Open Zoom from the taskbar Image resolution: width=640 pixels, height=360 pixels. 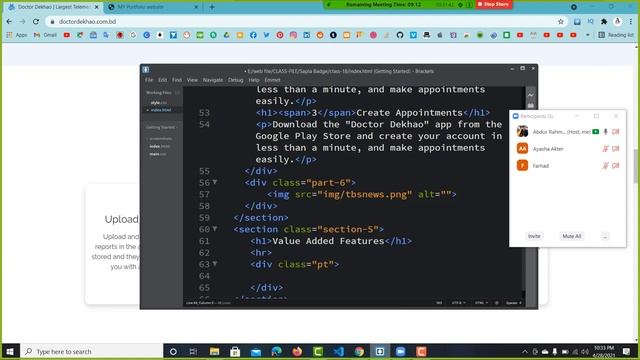coord(400,351)
